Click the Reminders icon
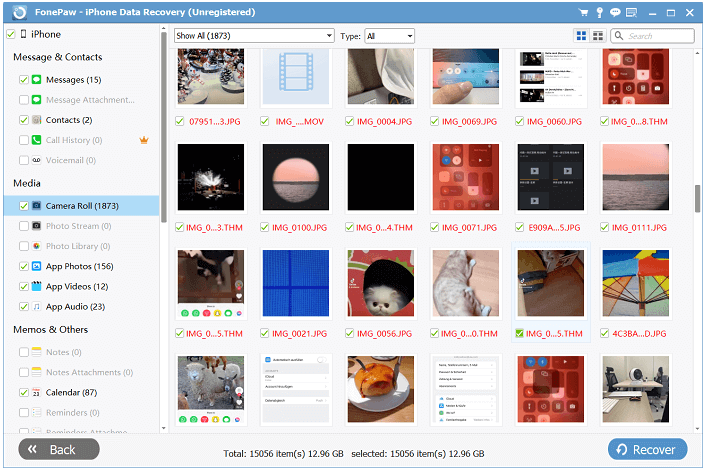 37,413
